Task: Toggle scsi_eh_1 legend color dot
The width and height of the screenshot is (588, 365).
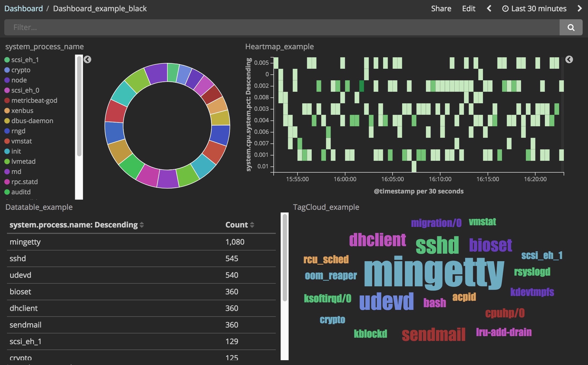Action: pos(7,60)
